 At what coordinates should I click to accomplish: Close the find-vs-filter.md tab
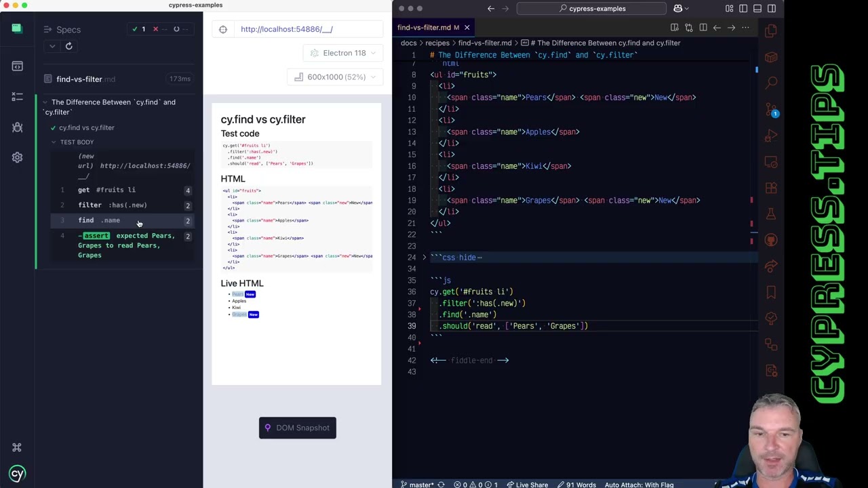[x=467, y=28]
